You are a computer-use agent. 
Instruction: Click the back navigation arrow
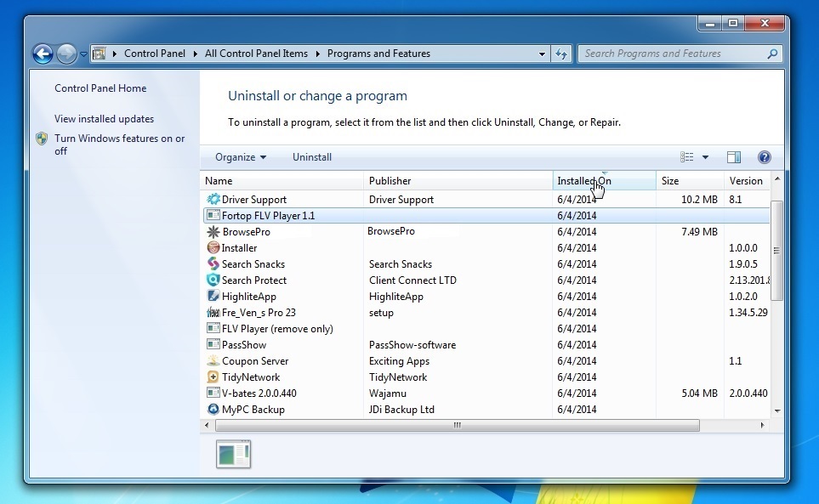[42, 53]
